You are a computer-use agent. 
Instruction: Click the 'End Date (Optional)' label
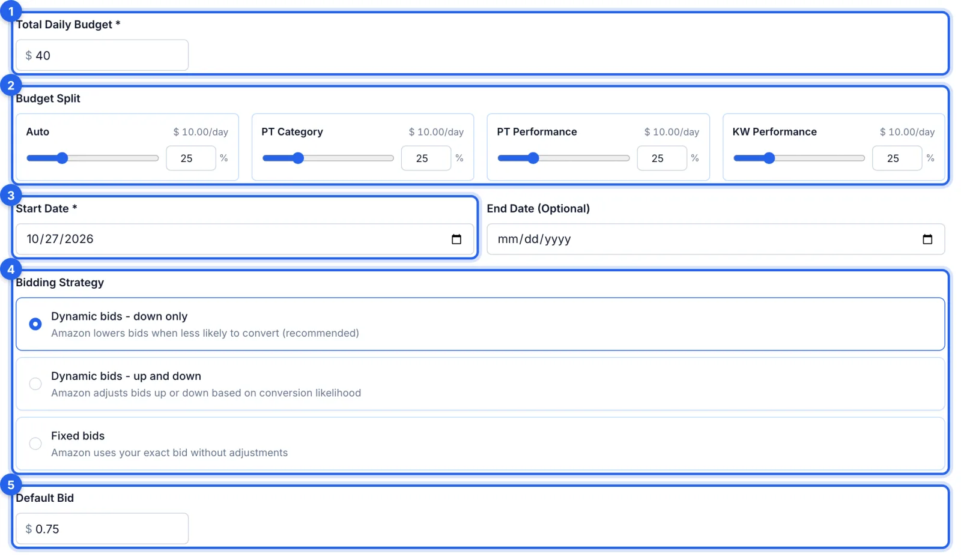pyautogui.click(x=538, y=208)
